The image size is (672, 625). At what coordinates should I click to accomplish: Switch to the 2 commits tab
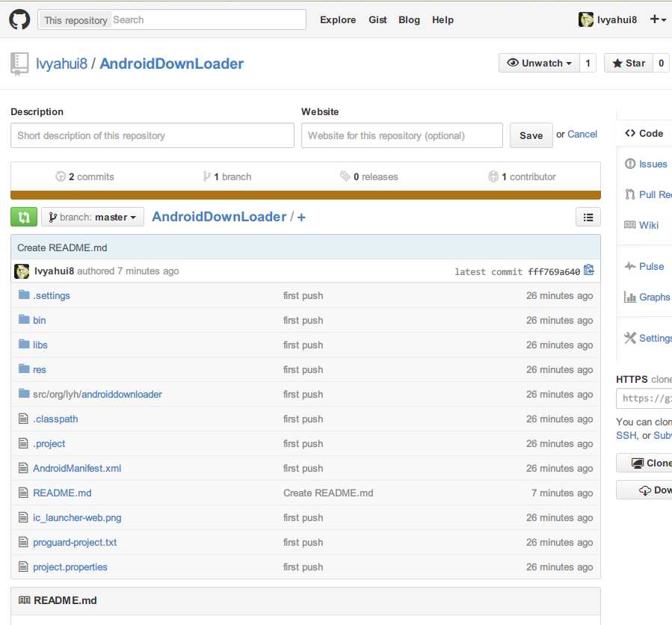(85, 176)
